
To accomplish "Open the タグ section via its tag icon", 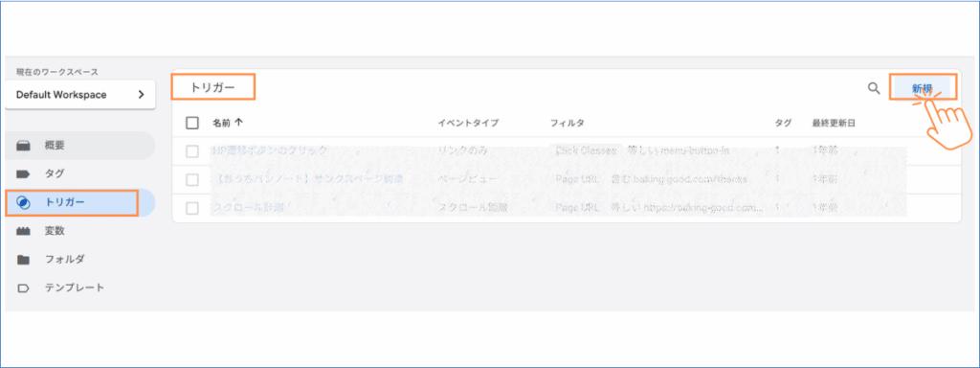I will pyautogui.click(x=23, y=174).
